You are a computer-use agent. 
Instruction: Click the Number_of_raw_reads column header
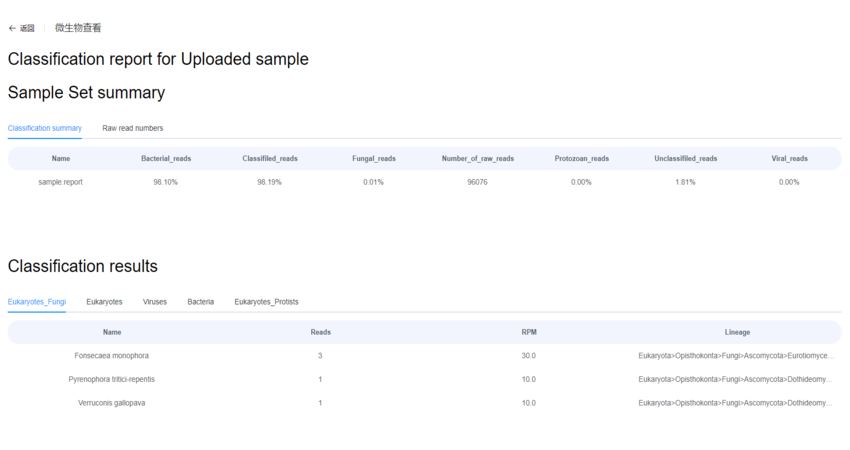[x=477, y=158]
